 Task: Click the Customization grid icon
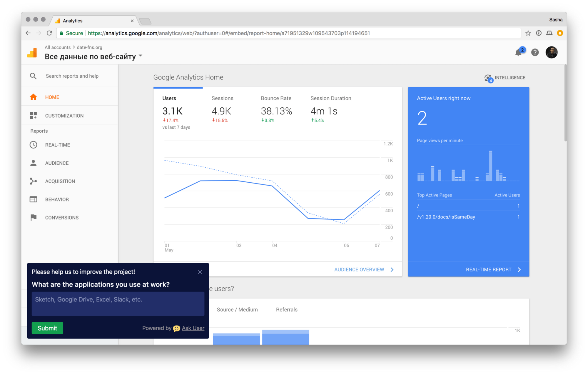pos(34,116)
